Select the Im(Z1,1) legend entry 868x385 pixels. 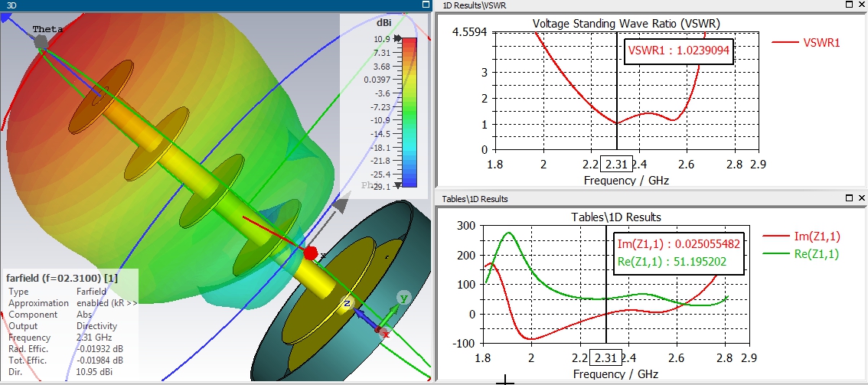click(x=801, y=237)
